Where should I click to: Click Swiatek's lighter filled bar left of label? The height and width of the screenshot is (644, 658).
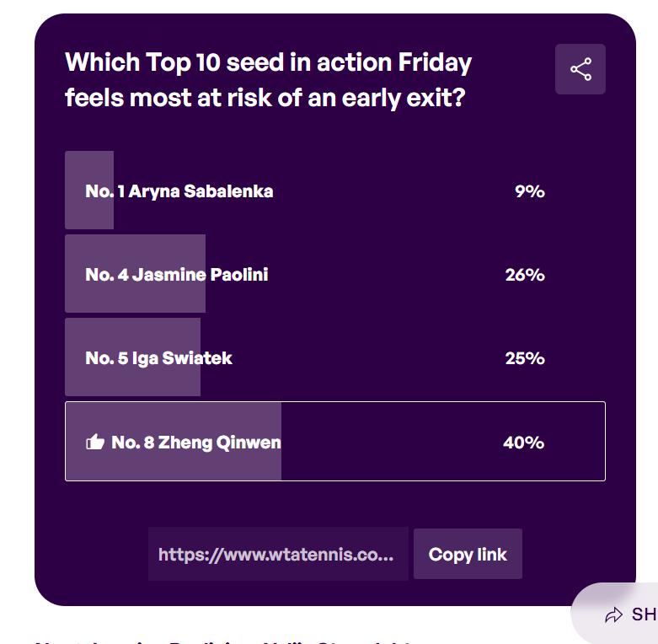[x=75, y=357]
